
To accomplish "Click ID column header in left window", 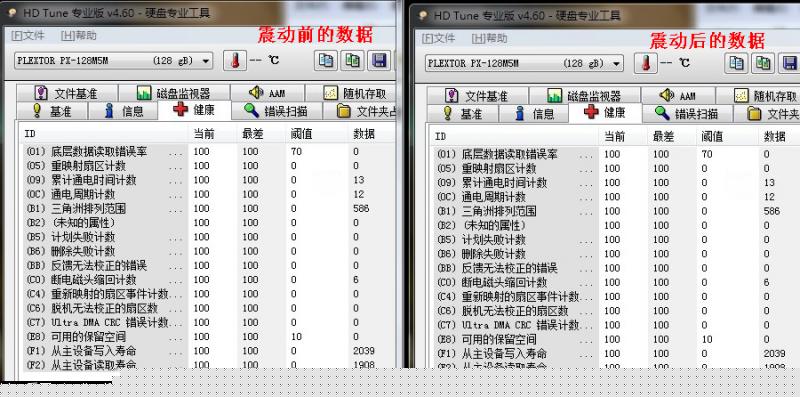I will [x=105, y=134].
